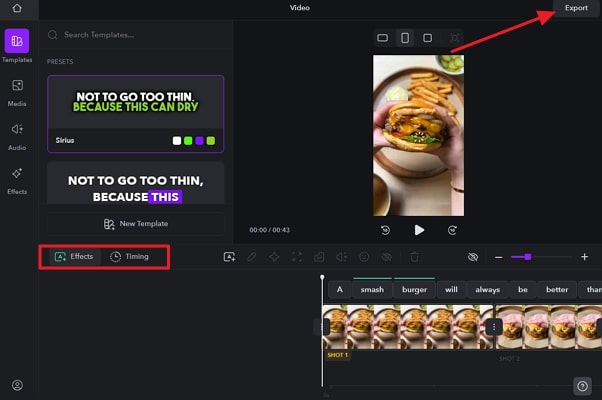Rewind ten seconds
602x400 pixels.
[x=385, y=230]
